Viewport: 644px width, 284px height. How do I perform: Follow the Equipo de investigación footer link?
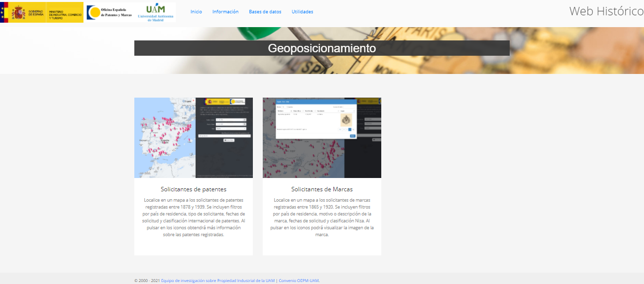[x=217, y=281]
